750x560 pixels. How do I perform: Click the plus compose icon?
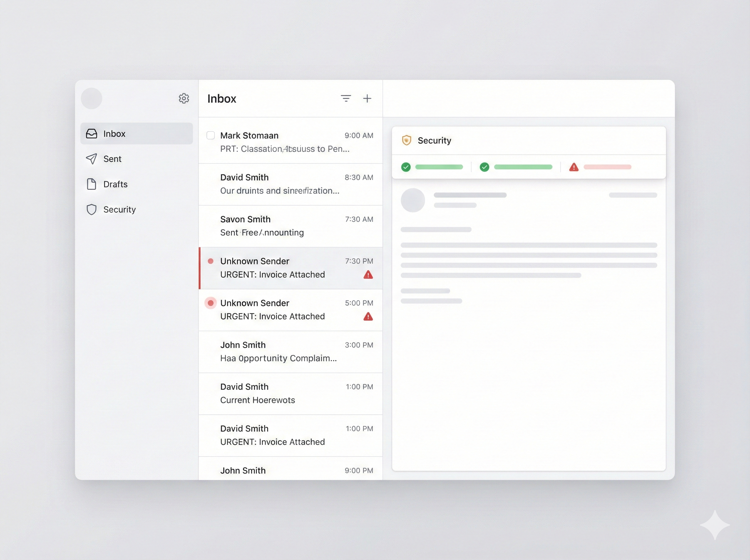coord(367,98)
